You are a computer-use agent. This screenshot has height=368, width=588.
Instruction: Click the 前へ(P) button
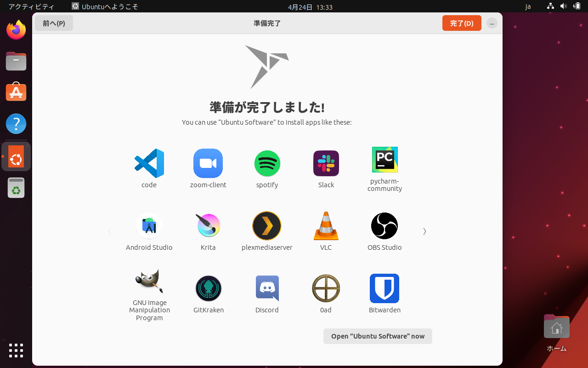54,23
